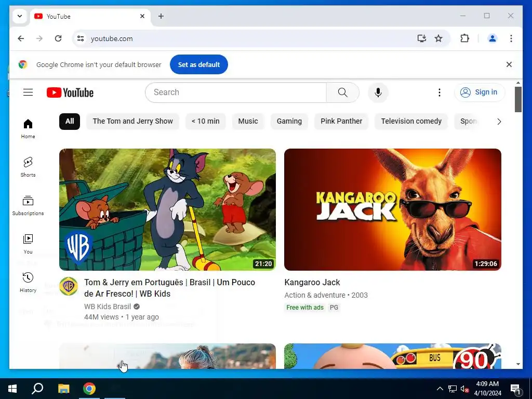Open Windows taskbar search
This screenshot has width=532, height=399.
[37, 389]
